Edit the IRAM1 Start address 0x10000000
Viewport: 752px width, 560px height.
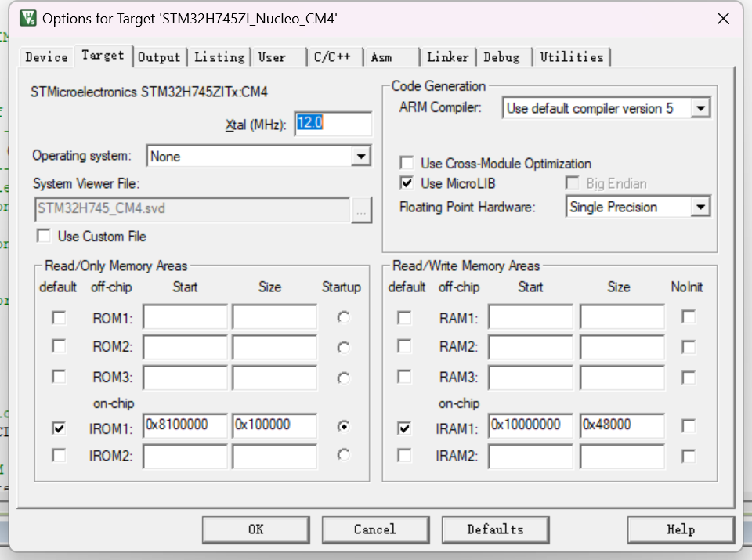(531, 425)
